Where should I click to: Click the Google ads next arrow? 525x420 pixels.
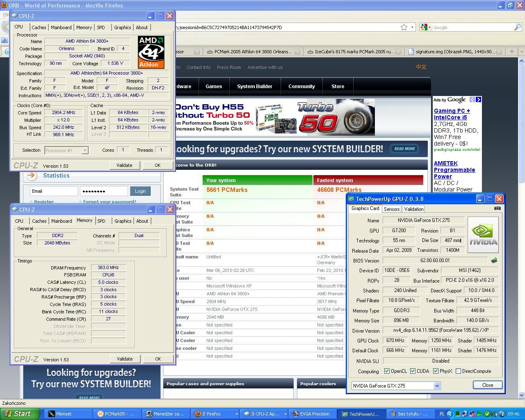click(478, 100)
